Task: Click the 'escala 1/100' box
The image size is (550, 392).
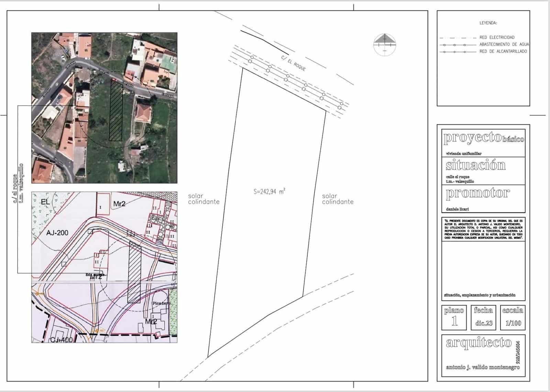Action: point(513,317)
